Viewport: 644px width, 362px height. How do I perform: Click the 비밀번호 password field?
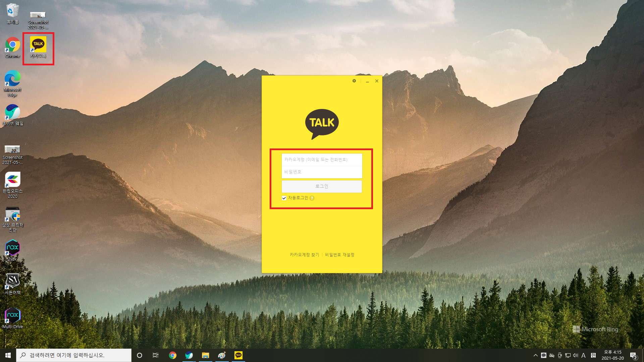322,172
